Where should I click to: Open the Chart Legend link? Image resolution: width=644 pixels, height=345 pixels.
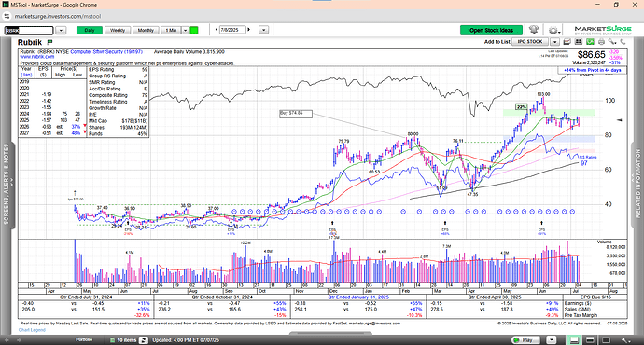click(32, 330)
